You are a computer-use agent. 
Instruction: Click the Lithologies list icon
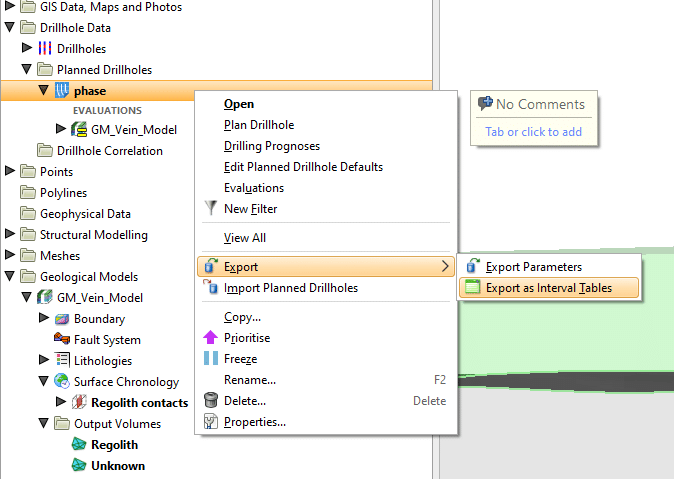tap(62, 360)
